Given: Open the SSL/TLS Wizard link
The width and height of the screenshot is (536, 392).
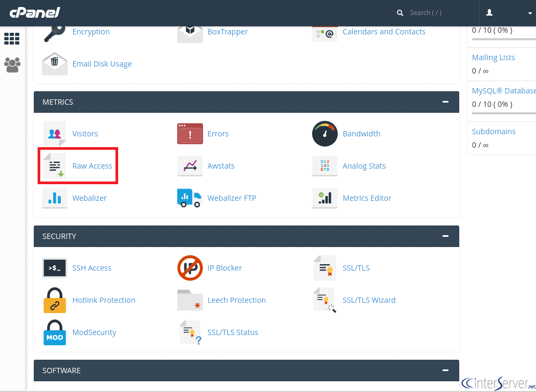Looking at the screenshot, I should (x=369, y=300).
